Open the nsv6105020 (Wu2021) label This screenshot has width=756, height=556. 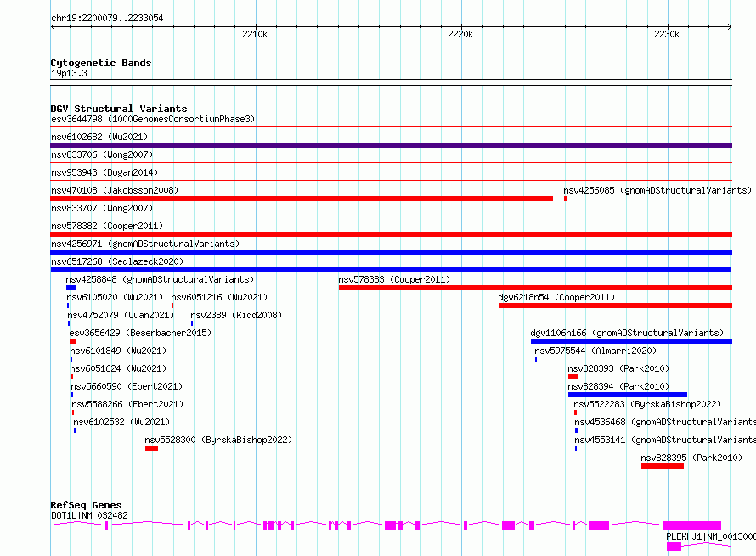(115, 297)
